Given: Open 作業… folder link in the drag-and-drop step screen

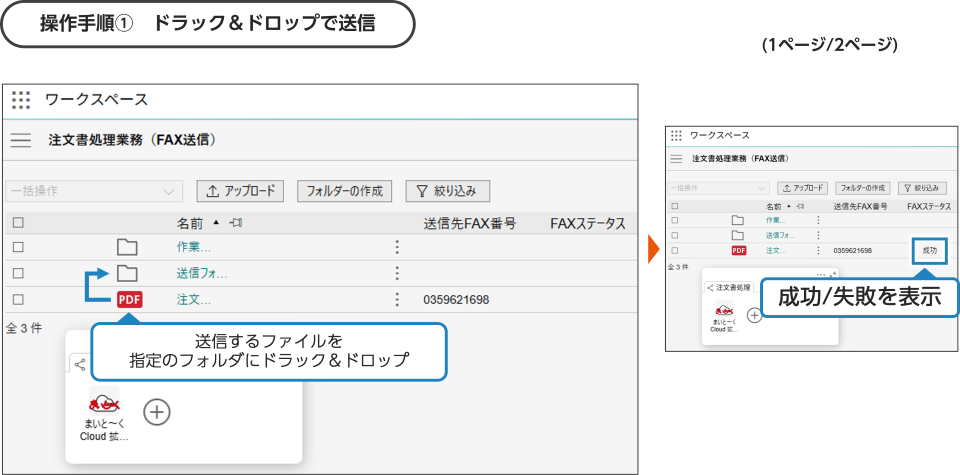Looking at the screenshot, I should pyautogui.click(x=193, y=247).
